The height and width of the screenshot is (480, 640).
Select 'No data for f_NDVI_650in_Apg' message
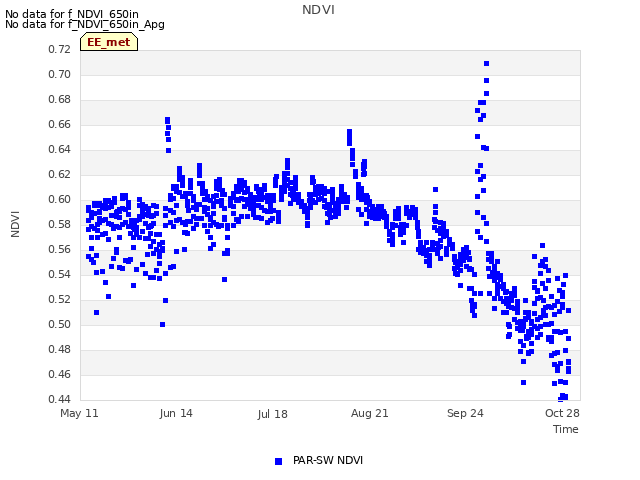(x=85, y=24)
